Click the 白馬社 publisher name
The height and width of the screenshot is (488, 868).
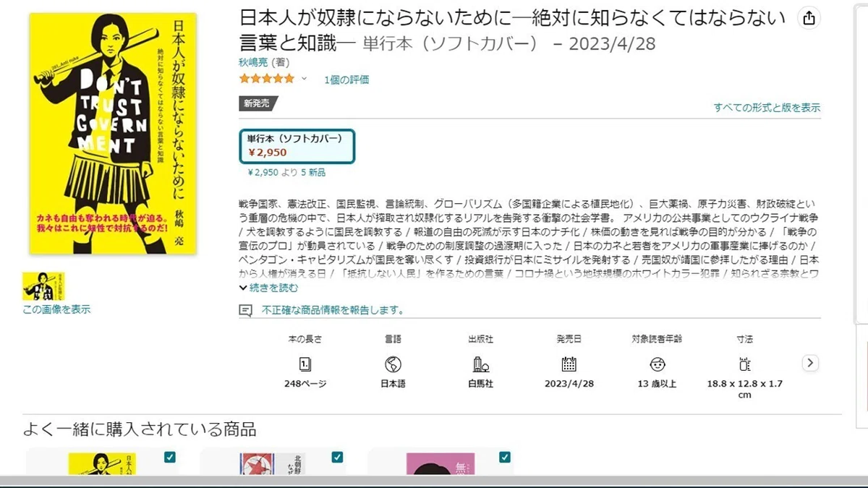[480, 384]
